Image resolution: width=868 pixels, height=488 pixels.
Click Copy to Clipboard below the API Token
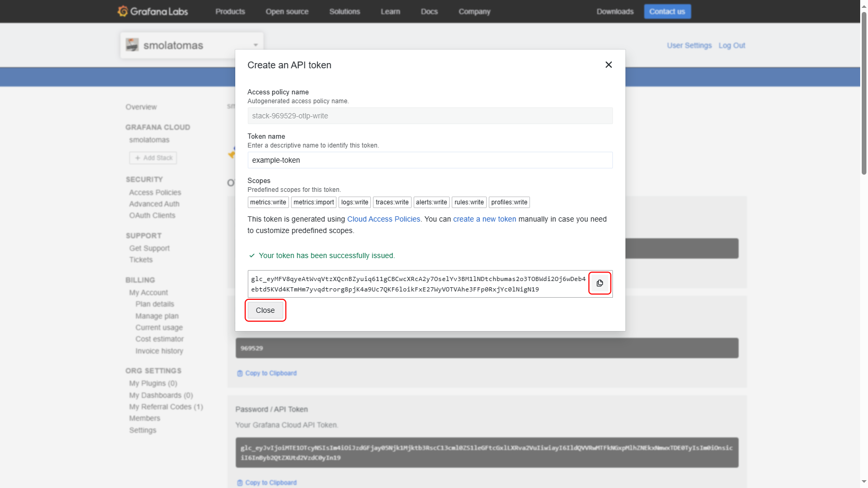(267, 483)
